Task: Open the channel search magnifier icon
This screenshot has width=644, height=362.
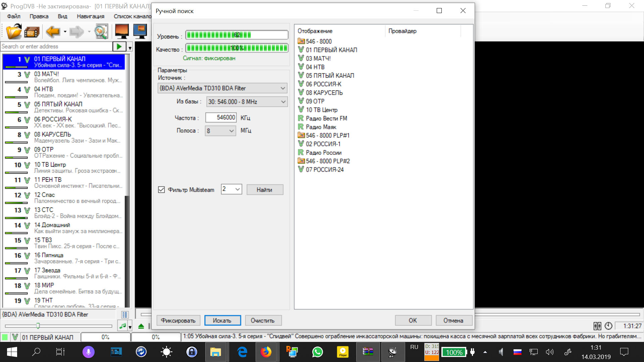Action: 101,32
